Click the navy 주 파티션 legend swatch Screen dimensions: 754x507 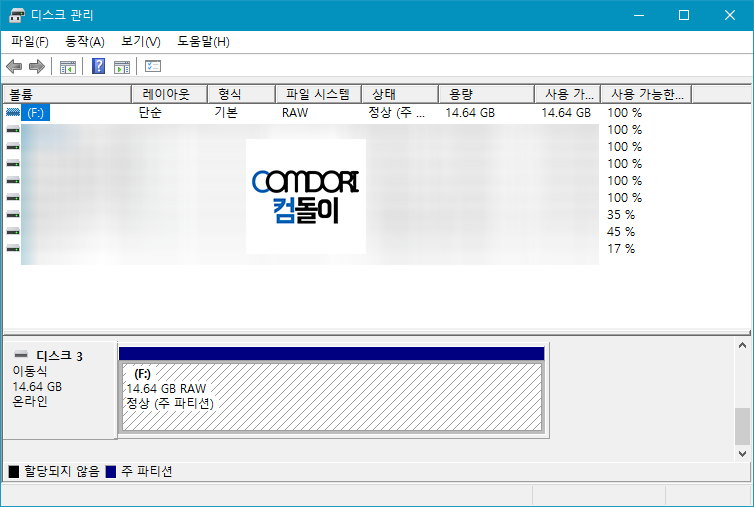pyautogui.click(x=111, y=472)
